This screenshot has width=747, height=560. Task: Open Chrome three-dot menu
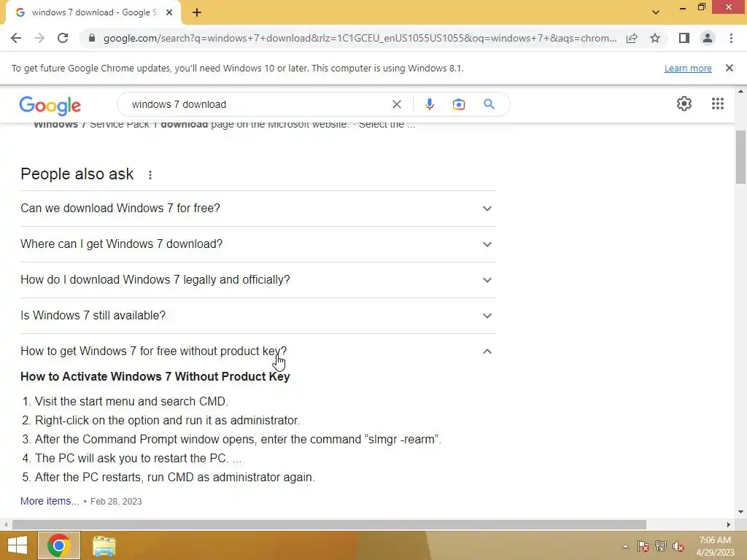point(731,38)
